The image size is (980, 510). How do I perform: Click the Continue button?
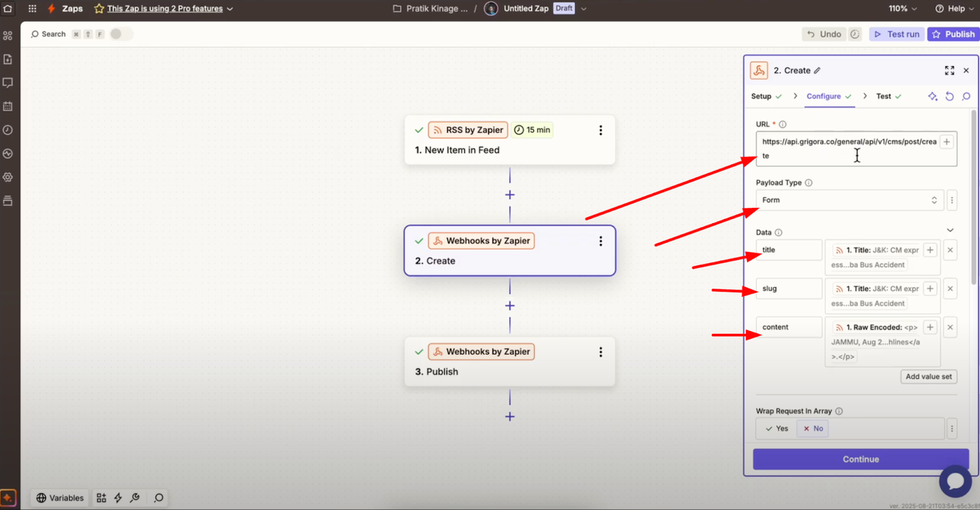tap(861, 460)
